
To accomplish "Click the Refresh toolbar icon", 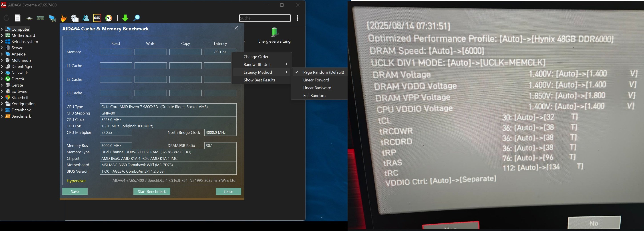I will tap(6, 18).
